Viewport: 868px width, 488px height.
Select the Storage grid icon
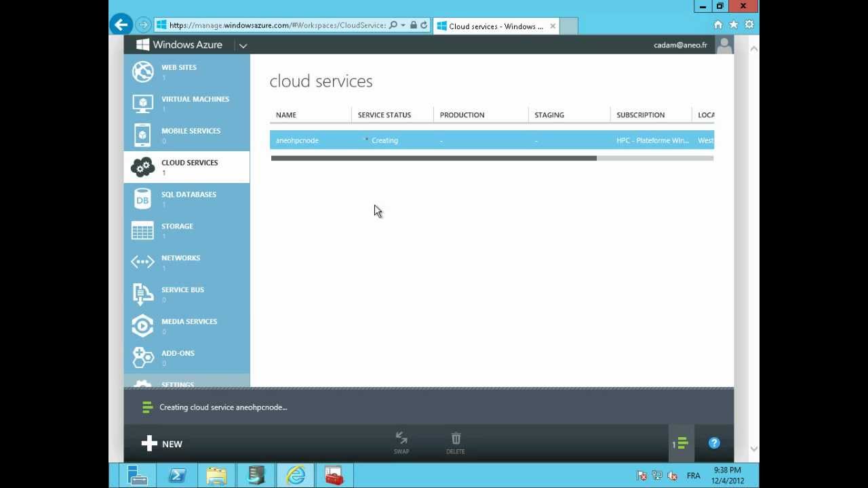[142, 230]
